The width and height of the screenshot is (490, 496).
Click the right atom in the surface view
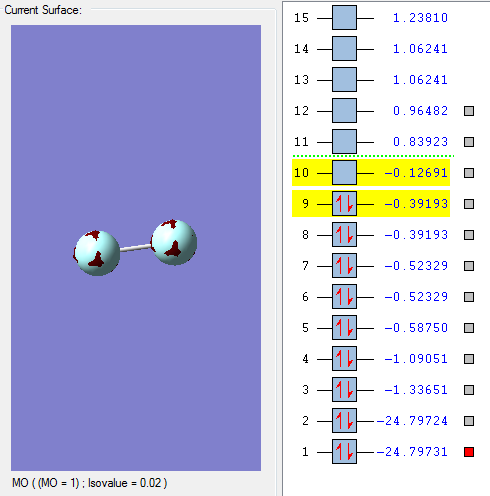coord(174,242)
